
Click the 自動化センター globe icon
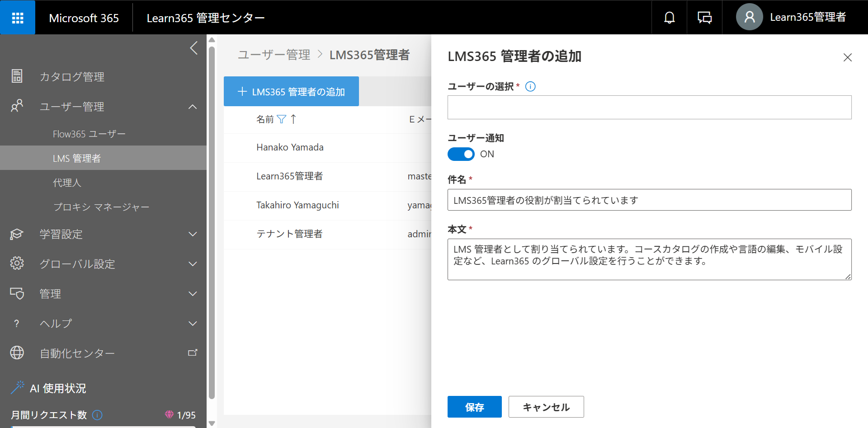point(17,353)
